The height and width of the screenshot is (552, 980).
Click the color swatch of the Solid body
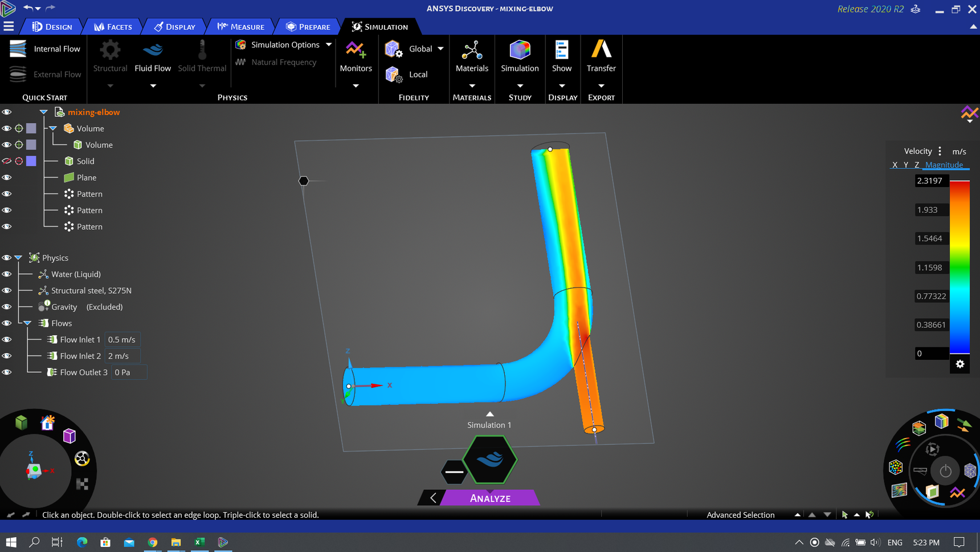click(31, 161)
